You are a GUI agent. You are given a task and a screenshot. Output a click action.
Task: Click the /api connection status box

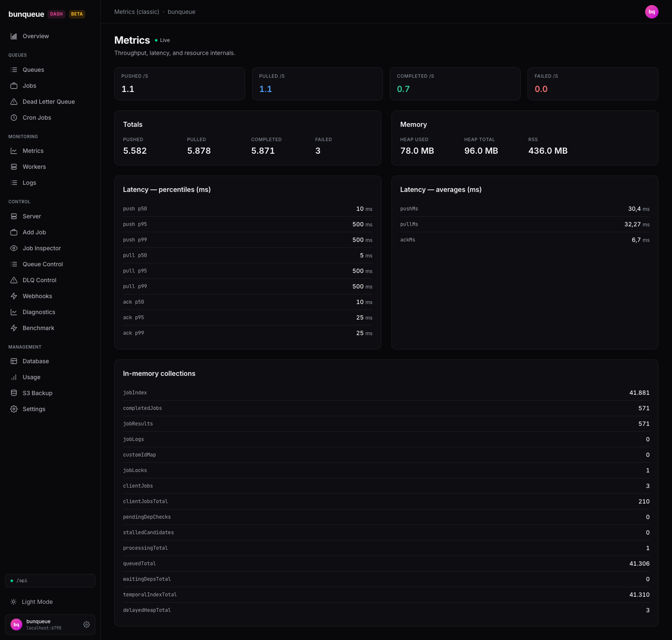[50, 581]
